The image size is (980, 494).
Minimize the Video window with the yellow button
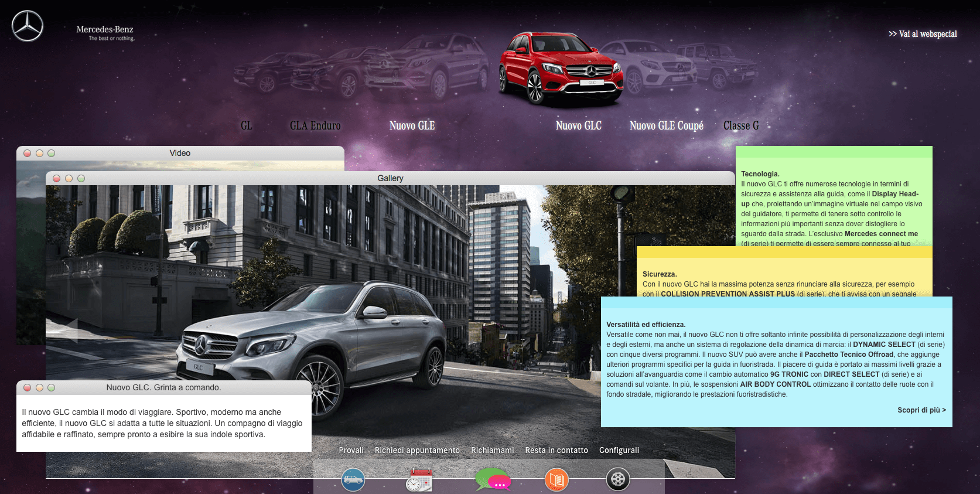[39, 154]
